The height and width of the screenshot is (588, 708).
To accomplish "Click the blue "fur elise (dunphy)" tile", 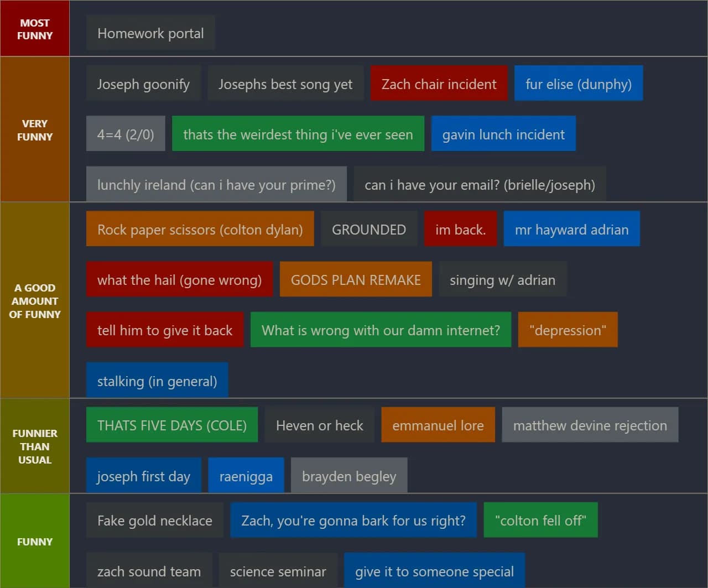I will click(x=578, y=84).
